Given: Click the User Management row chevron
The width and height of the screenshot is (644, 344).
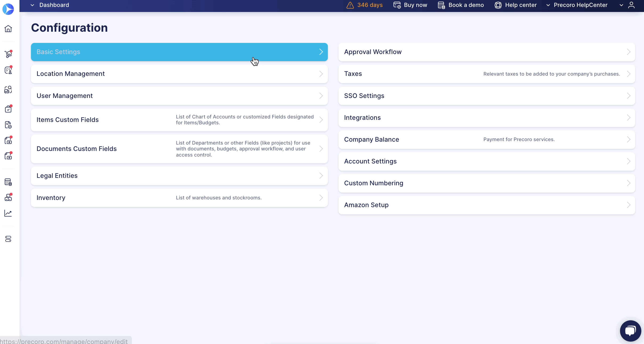Looking at the screenshot, I should 321,96.
